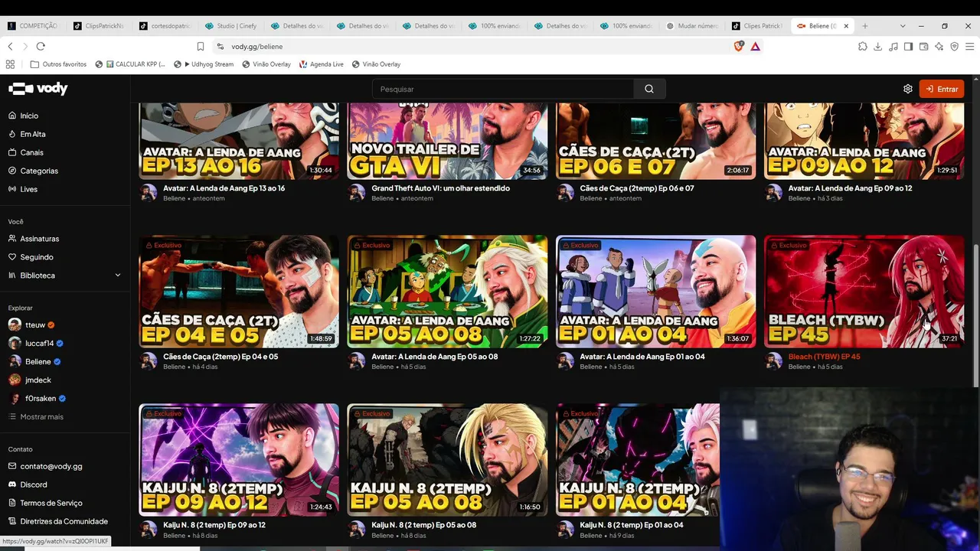Click the search magnifier button
The image size is (980, 551).
point(649,89)
